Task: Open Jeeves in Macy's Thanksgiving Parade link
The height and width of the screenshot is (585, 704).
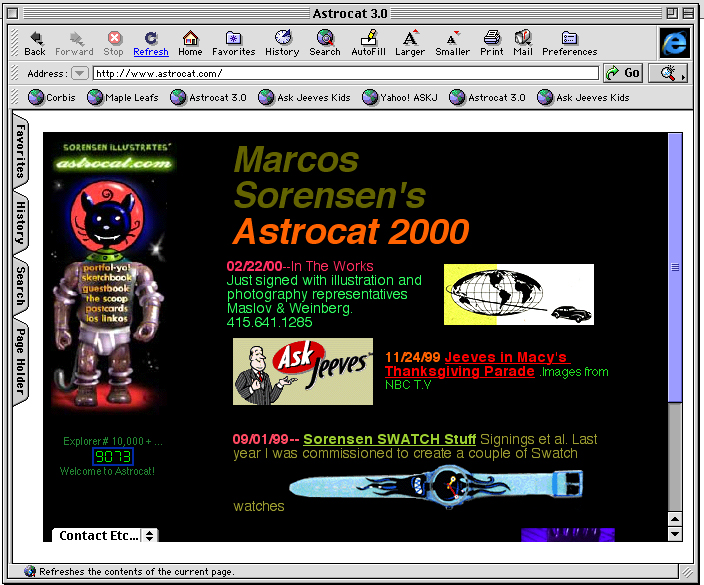Action: point(478,364)
